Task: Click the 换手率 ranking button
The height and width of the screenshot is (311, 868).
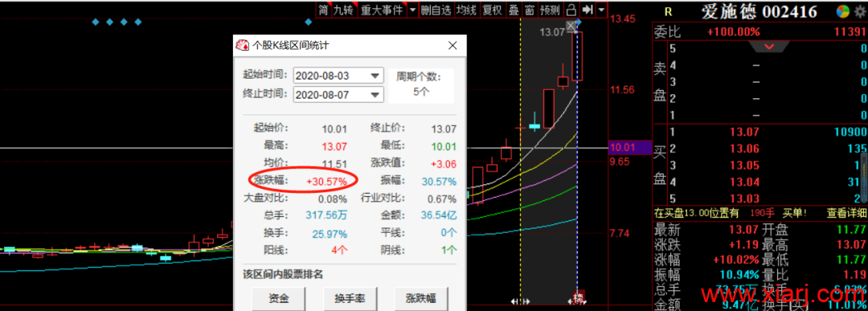Action: 350,299
